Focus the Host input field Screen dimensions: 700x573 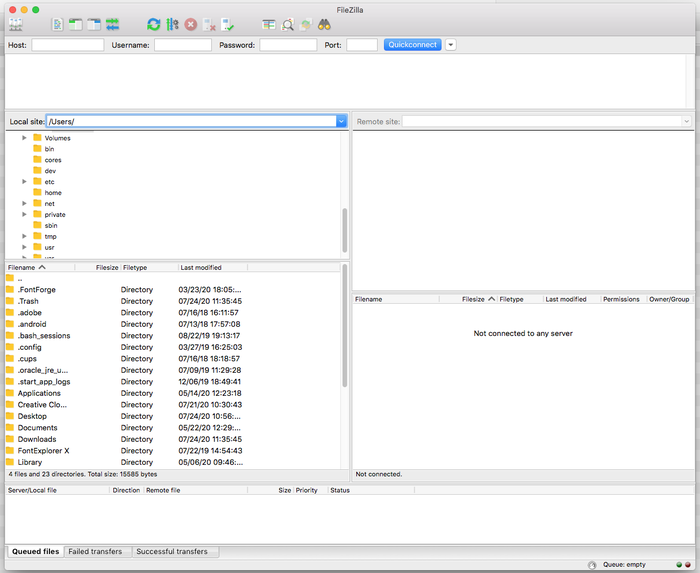[68, 45]
